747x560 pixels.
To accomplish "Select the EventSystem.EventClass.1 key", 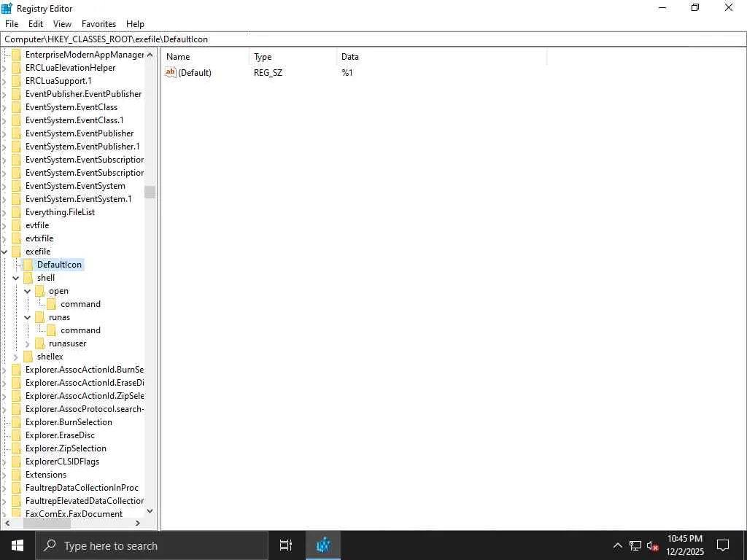I will [74, 120].
